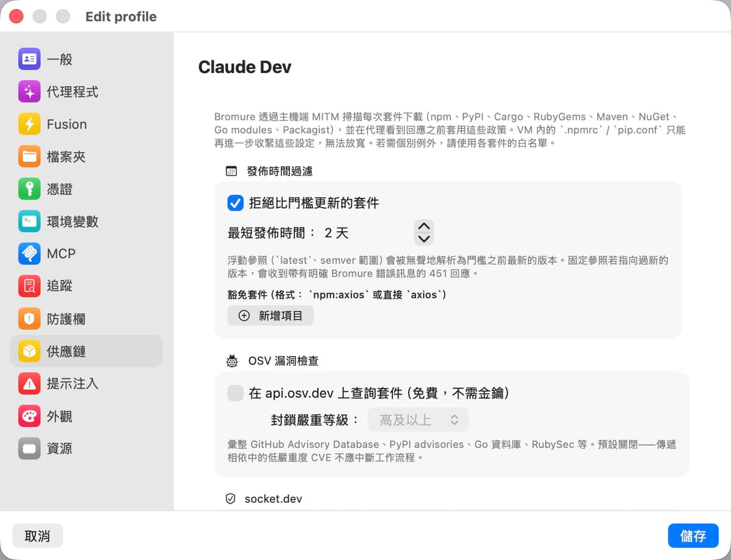
Task: Click the red 追蹤 icon
Action: pyautogui.click(x=29, y=286)
